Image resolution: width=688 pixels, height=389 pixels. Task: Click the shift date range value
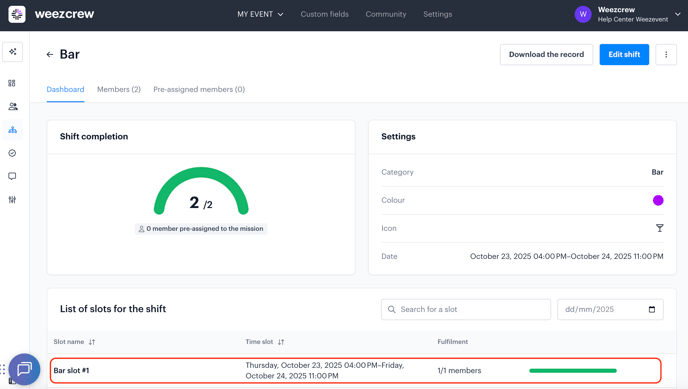pos(566,256)
